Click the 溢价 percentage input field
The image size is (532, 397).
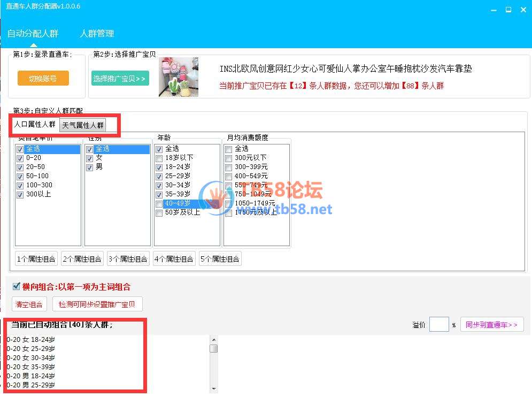pyautogui.click(x=439, y=324)
